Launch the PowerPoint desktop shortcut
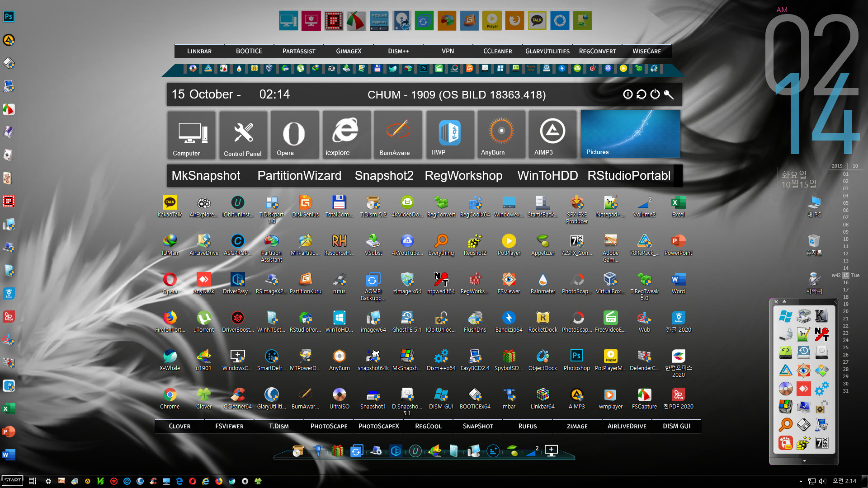 click(678, 244)
